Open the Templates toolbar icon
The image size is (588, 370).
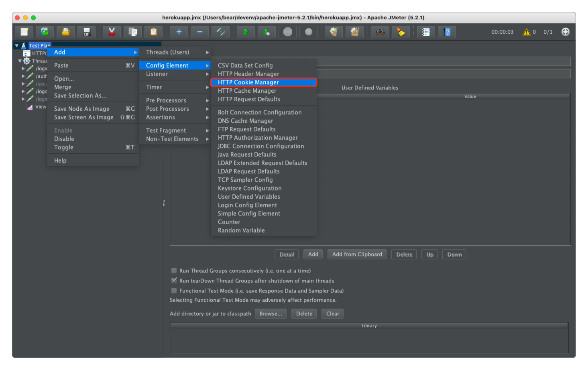pyautogui.click(x=45, y=32)
